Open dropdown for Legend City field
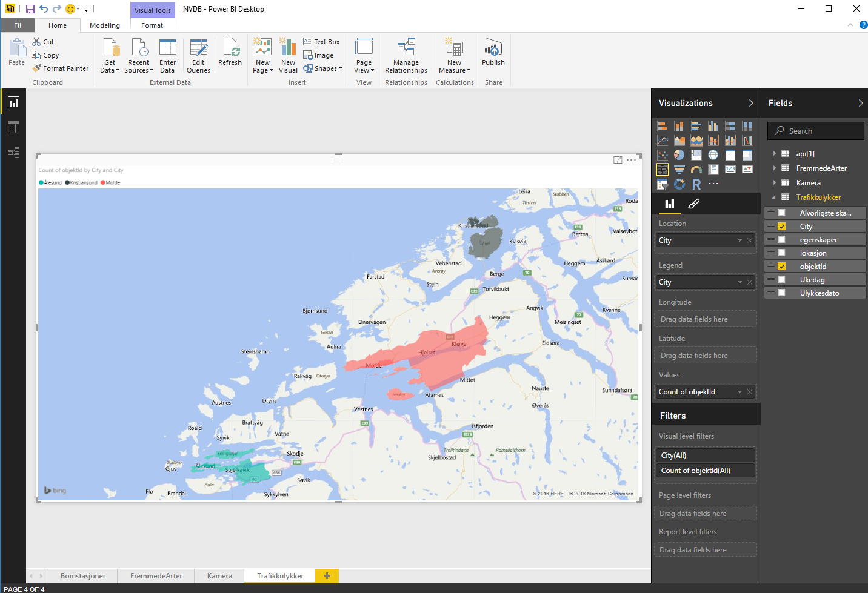 (x=739, y=282)
